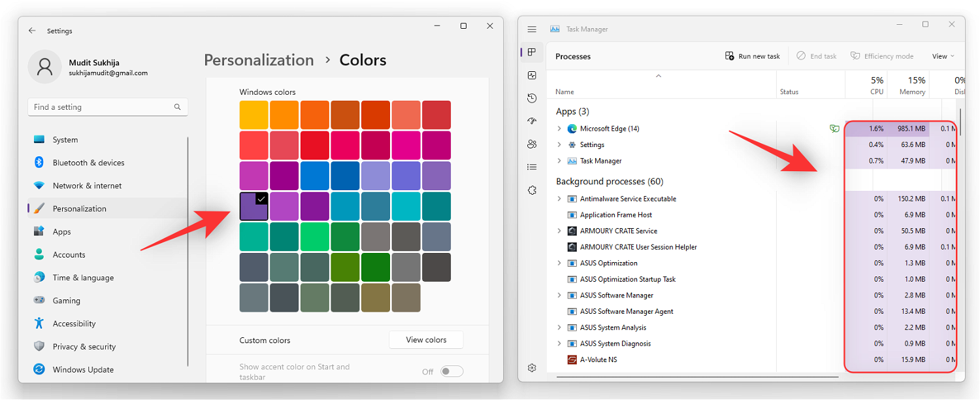Select the Details sidebar icon
This screenshot has width=980, height=400.
[531, 167]
